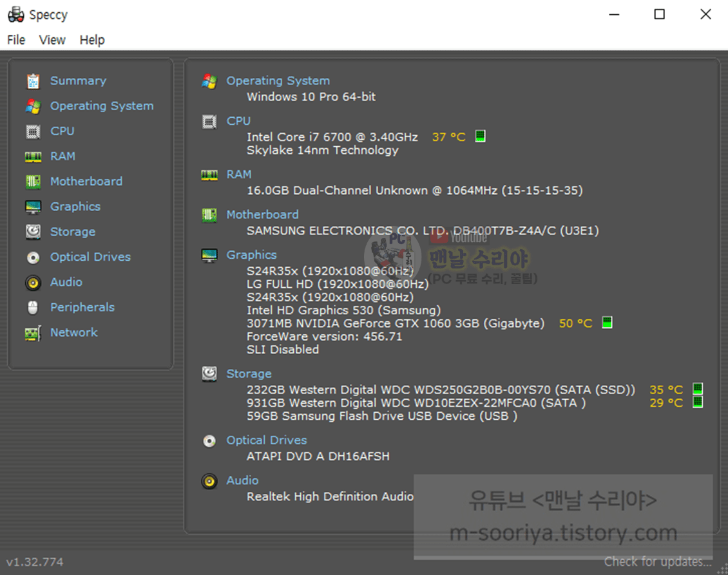Click the Motherboard icon in main panel

[x=209, y=215]
